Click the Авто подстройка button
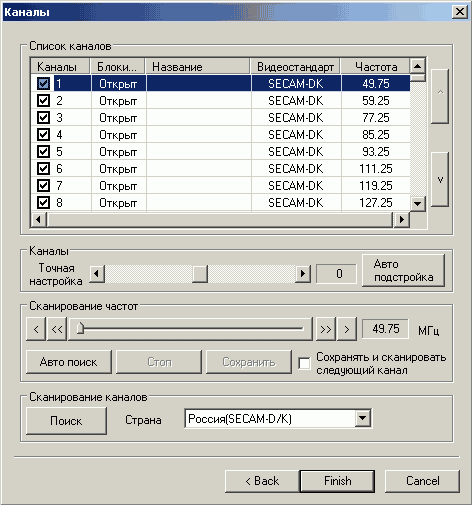This screenshot has height=505, width=472. pos(403,270)
